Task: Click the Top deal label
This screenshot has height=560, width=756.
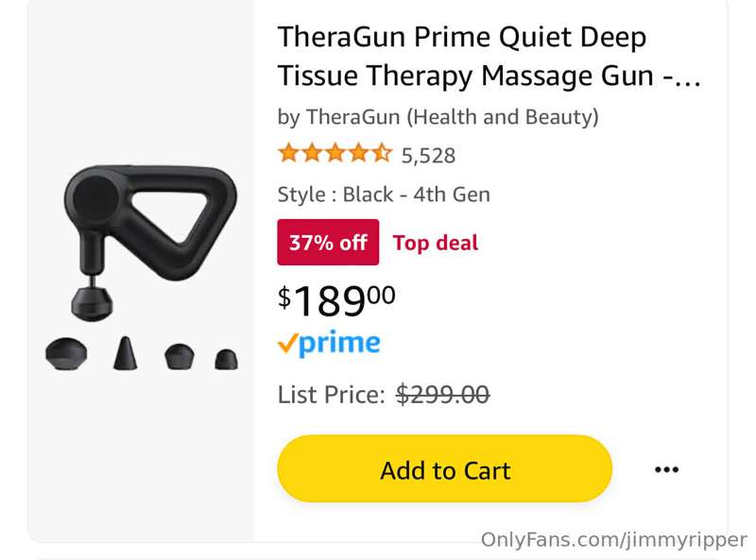Action: pos(436,243)
